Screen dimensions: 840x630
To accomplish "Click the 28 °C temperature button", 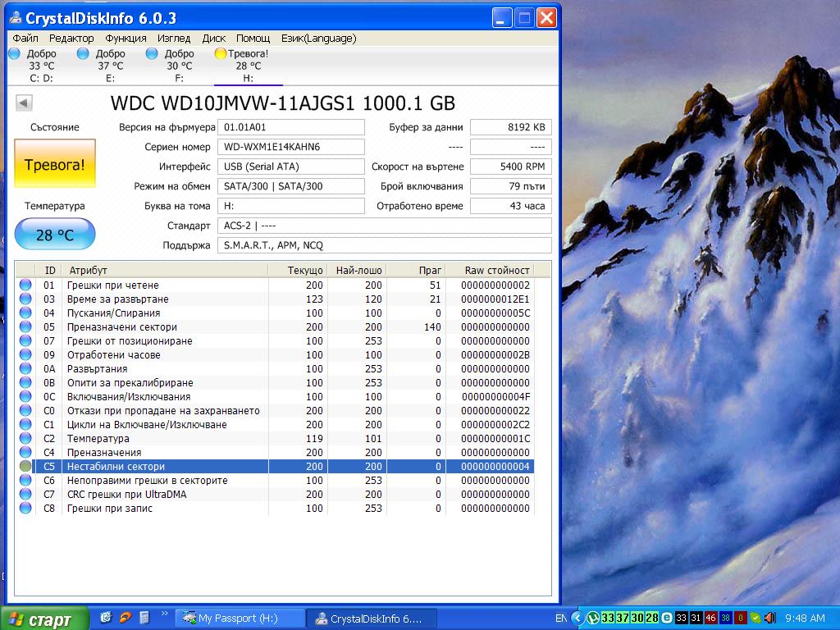I will point(55,235).
